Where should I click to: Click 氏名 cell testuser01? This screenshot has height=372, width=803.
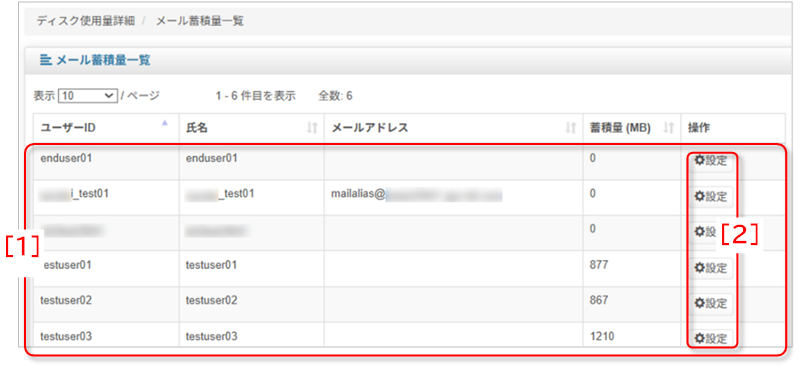pos(212,265)
